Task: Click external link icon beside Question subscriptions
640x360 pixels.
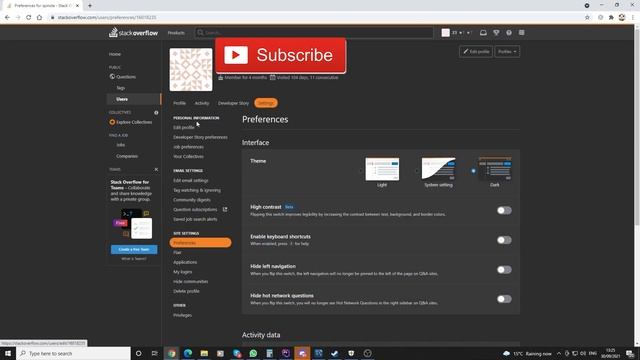Action: click(x=225, y=209)
